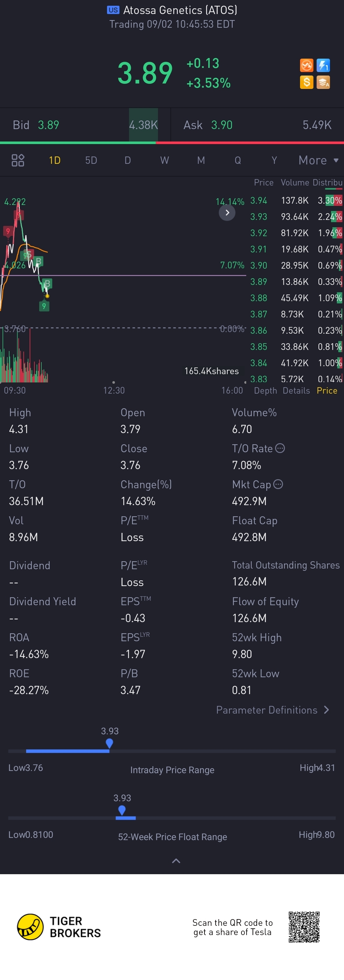Tap the green 9 marker below the price line

pos(44,306)
